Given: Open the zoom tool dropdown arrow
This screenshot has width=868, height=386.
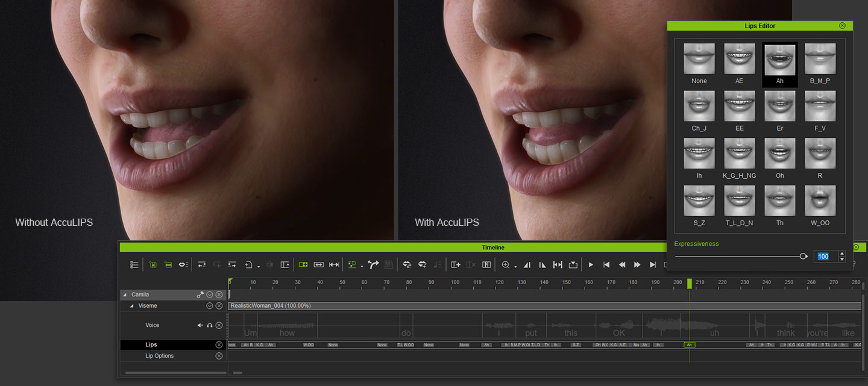Looking at the screenshot, I should pos(515,266).
